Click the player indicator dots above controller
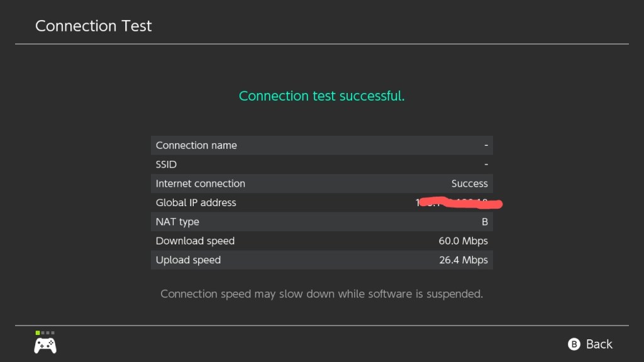Viewport: 644px width, 362px height. (45, 332)
